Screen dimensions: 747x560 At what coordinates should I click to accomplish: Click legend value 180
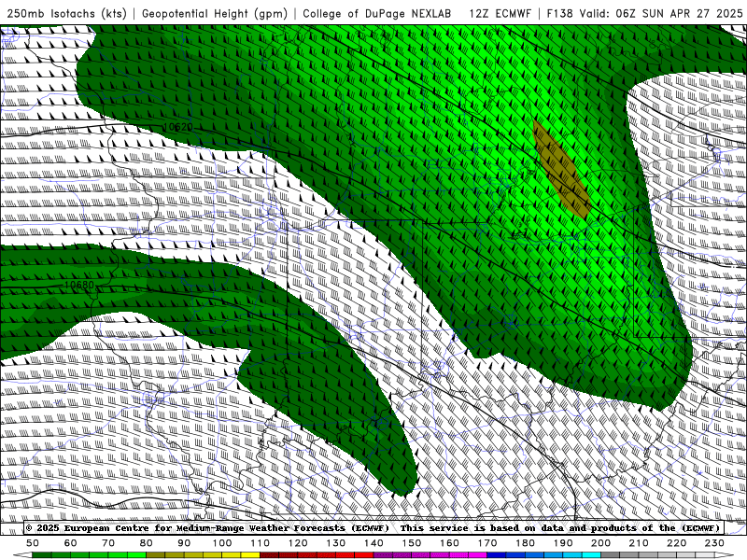click(525, 543)
